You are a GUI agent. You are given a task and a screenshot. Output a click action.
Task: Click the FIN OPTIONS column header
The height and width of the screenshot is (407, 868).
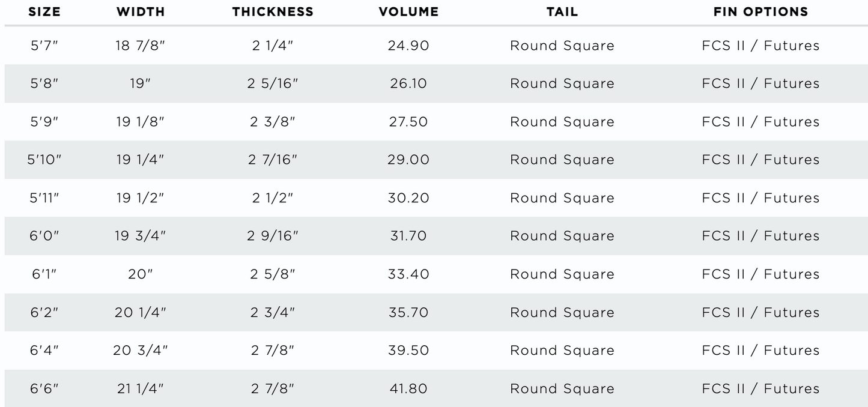click(760, 11)
